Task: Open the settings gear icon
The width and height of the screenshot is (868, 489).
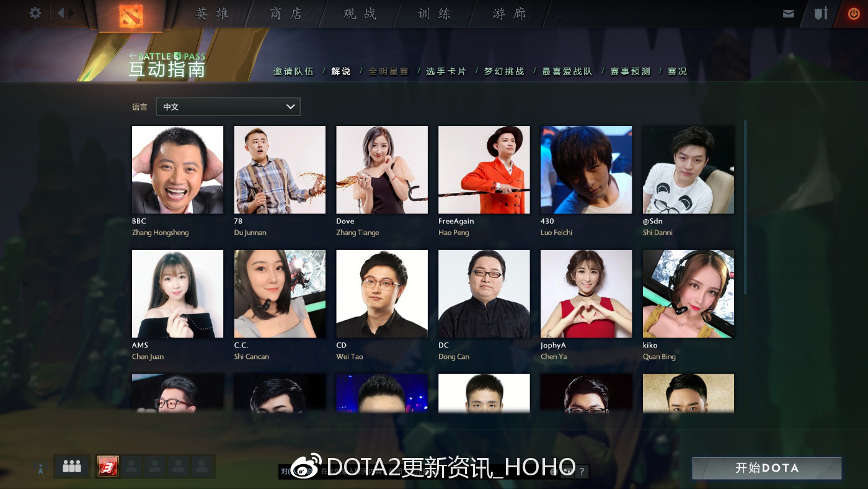Action: click(x=35, y=12)
